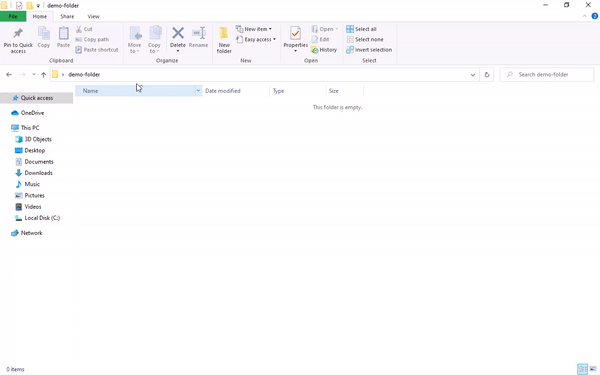The width and height of the screenshot is (600, 375).
Task: Click the Open button in ribbon
Action: (324, 29)
